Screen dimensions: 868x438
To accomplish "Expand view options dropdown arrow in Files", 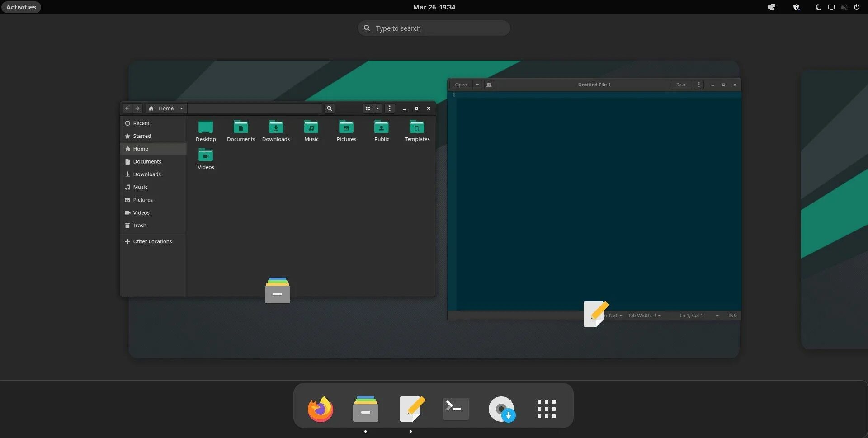I will [x=377, y=108].
